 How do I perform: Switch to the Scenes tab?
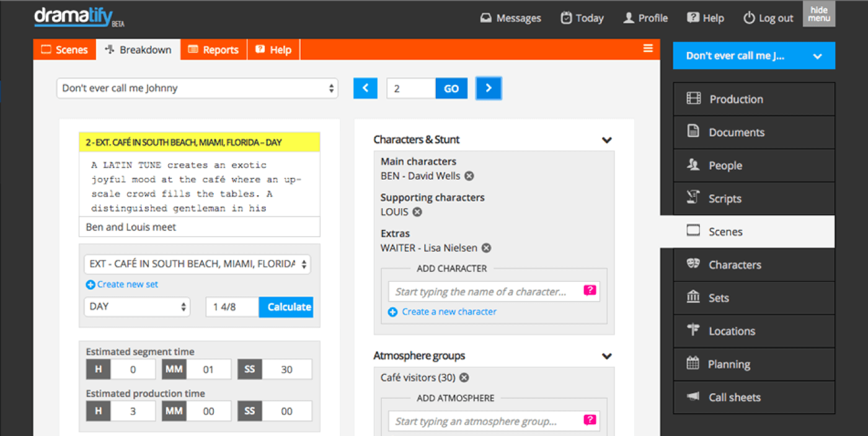64,50
